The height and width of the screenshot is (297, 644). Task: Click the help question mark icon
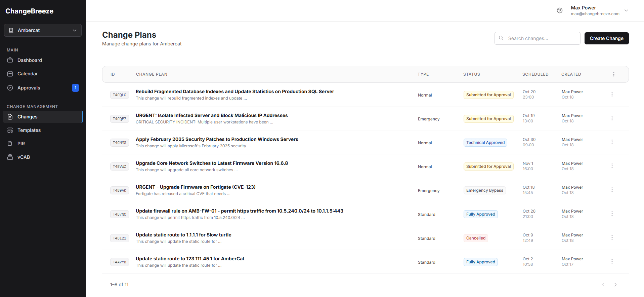point(559,10)
